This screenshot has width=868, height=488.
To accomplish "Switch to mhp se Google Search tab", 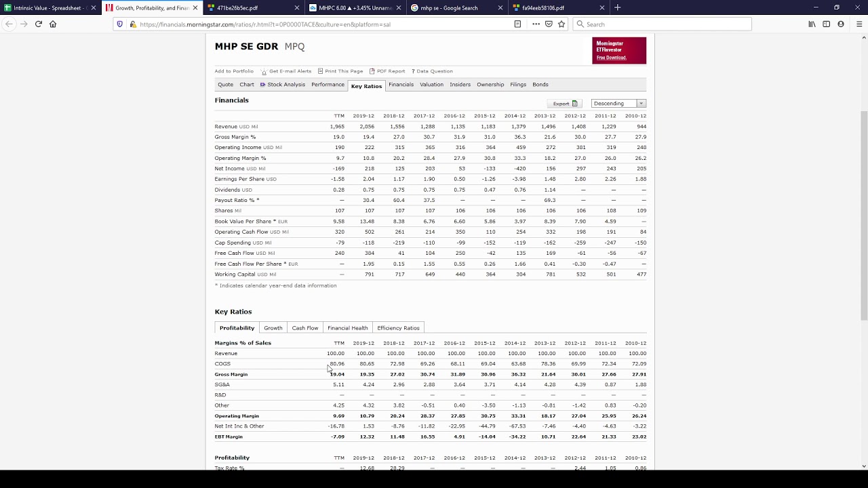I will coord(458,8).
